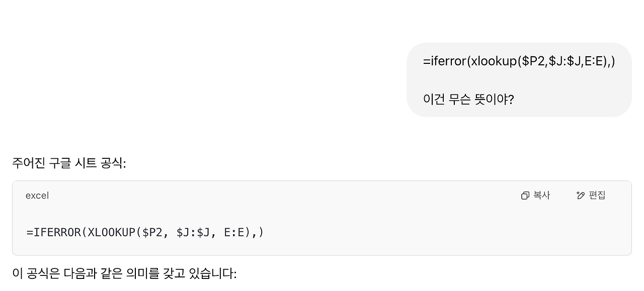Select the duplicate-pages copy icon in code block header
The width and height of the screenshot is (644, 291).
(526, 196)
